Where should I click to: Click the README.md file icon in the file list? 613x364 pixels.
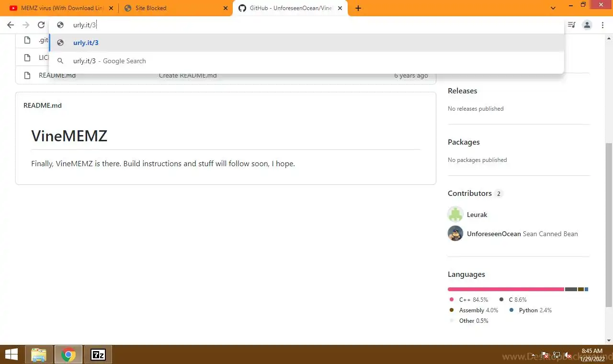[x=27, y=75]
